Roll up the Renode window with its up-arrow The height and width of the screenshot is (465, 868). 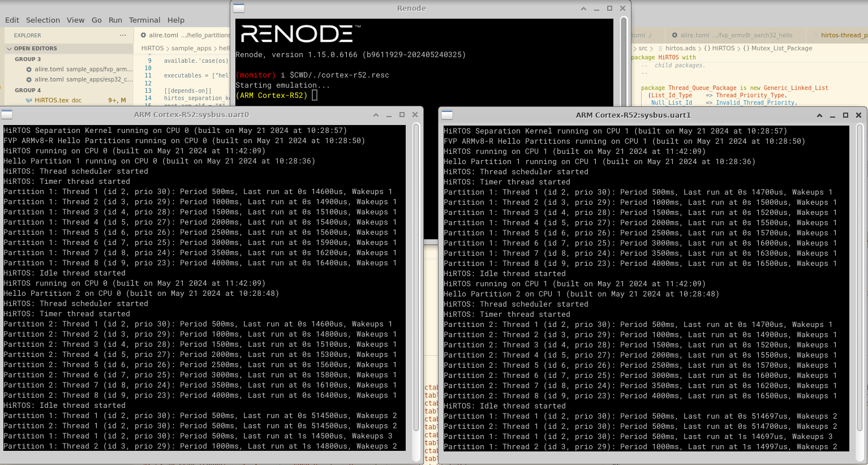tap(583, 8)
